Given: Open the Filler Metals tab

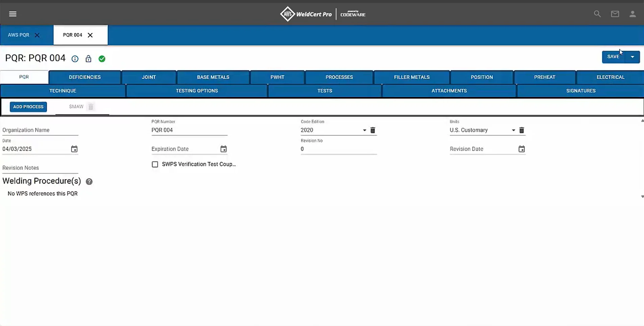Looking at the screenshot, I should 411,77.
